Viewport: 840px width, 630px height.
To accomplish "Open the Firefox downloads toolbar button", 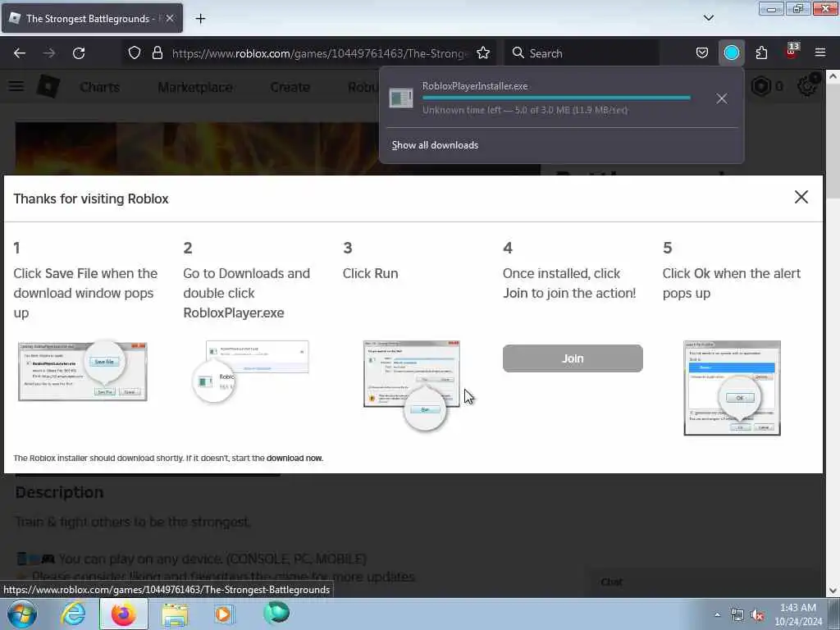I will point(731,53).
